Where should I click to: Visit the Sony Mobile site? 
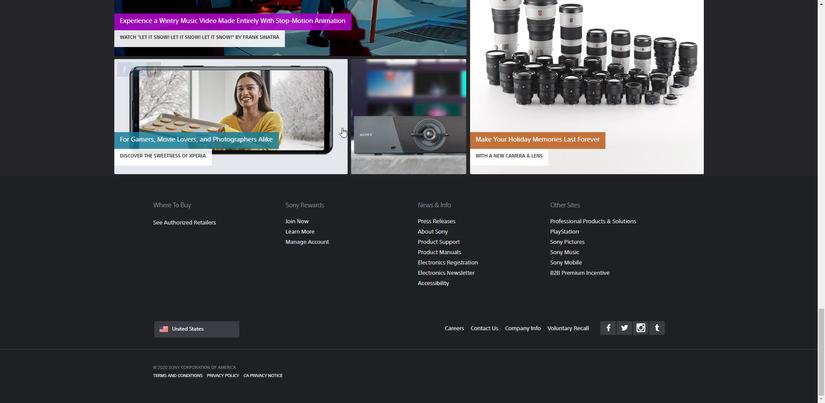tap(566, 263)
